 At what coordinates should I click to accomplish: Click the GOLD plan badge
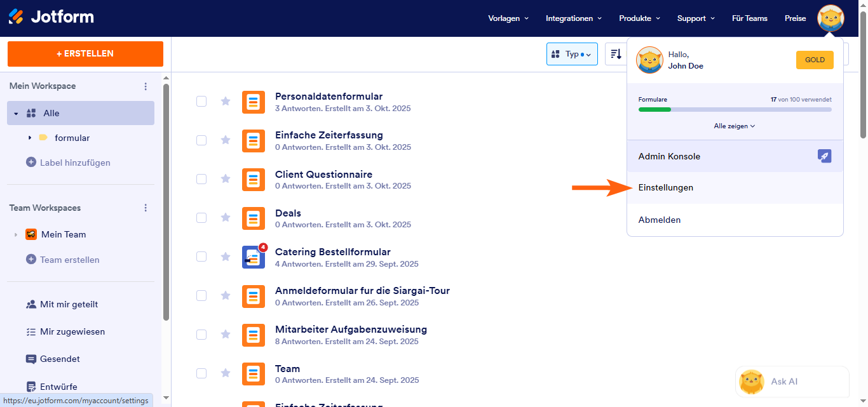(814, 60)
